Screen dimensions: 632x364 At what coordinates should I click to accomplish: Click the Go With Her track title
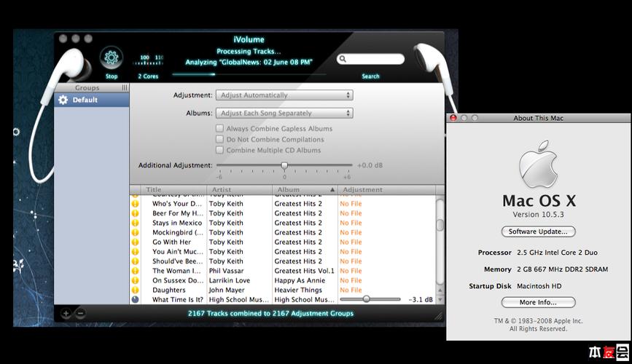pos(172,242)
